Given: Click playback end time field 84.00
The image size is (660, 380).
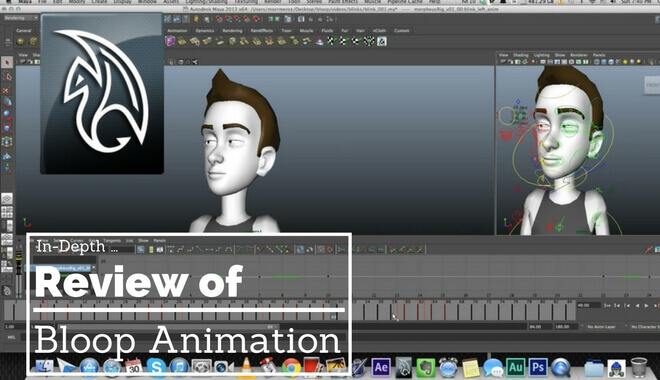Looking at the screenshot, I should click(540, 327).
